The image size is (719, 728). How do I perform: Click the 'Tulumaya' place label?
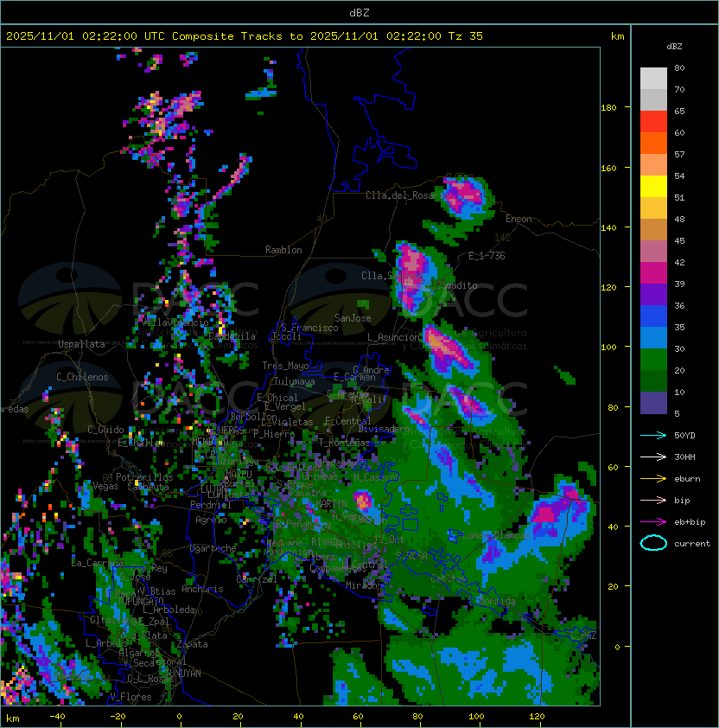(295, 381)
